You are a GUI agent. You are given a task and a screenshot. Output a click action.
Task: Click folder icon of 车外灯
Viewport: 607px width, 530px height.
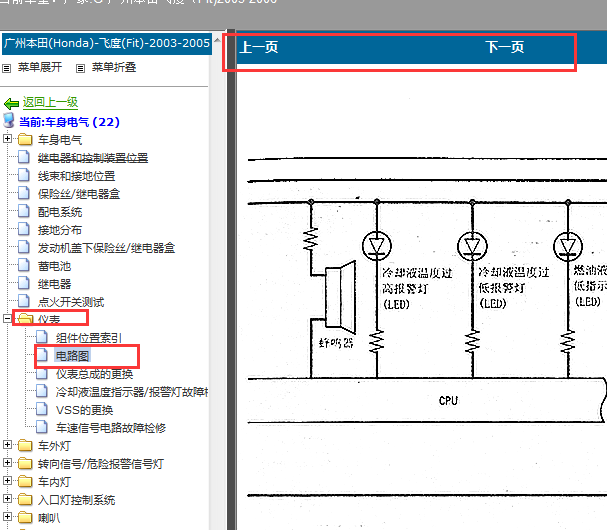(25, 445)
